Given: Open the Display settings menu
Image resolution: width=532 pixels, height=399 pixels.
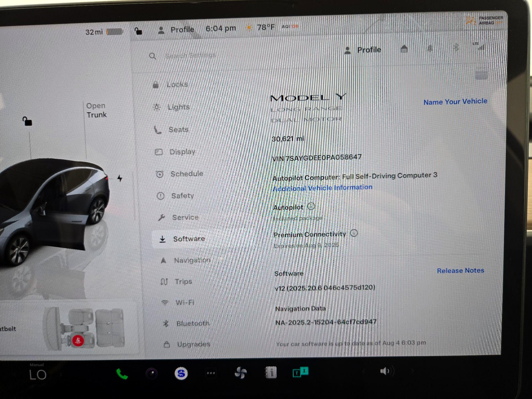Looking at the screenshot, I should (175, 152).
